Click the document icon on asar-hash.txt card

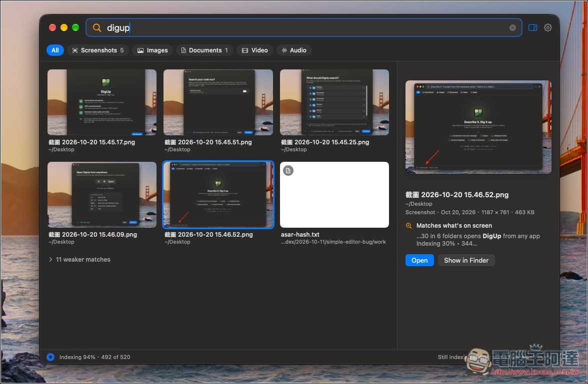point(288,170)
